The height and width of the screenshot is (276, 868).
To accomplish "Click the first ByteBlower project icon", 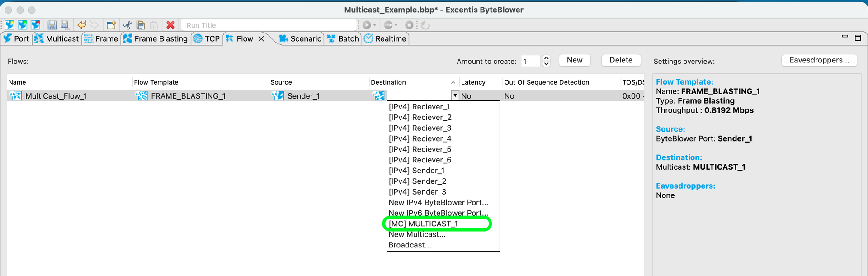I will [9, 25].
